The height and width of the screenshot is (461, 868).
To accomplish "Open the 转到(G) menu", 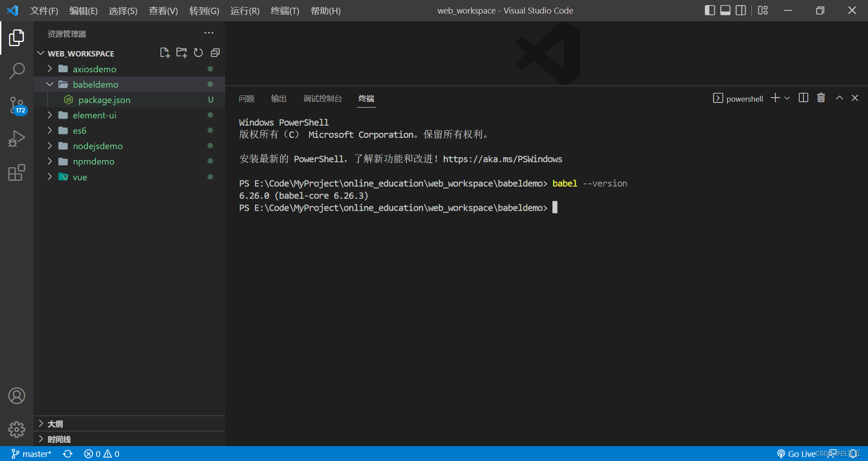I will point(204,11).
